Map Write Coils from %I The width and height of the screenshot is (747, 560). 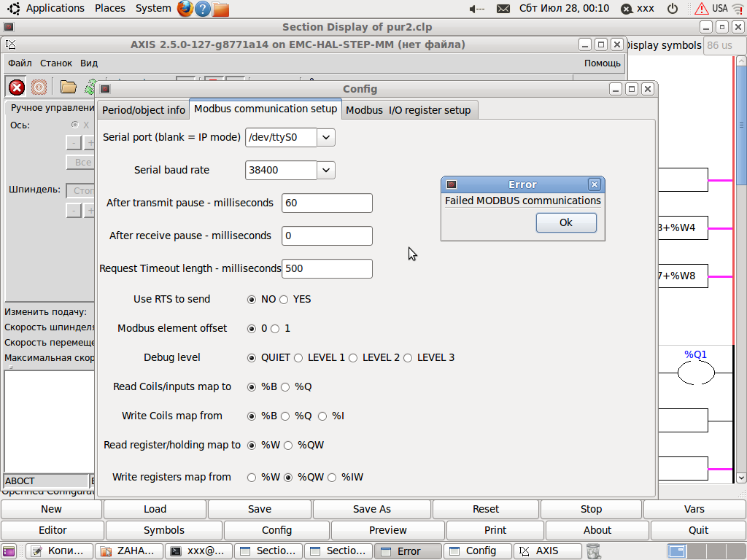tap(322, 416)
